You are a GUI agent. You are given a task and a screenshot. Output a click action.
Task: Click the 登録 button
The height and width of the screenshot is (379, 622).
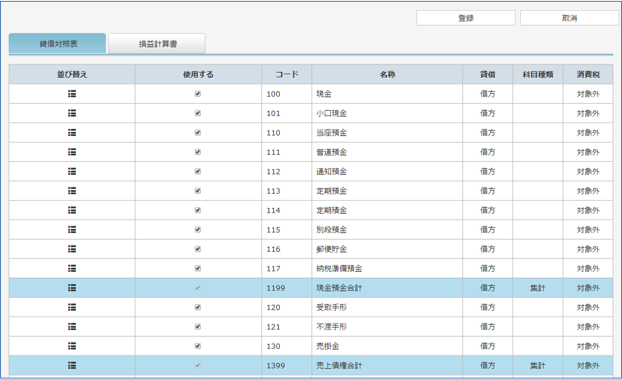click(466, 18)
